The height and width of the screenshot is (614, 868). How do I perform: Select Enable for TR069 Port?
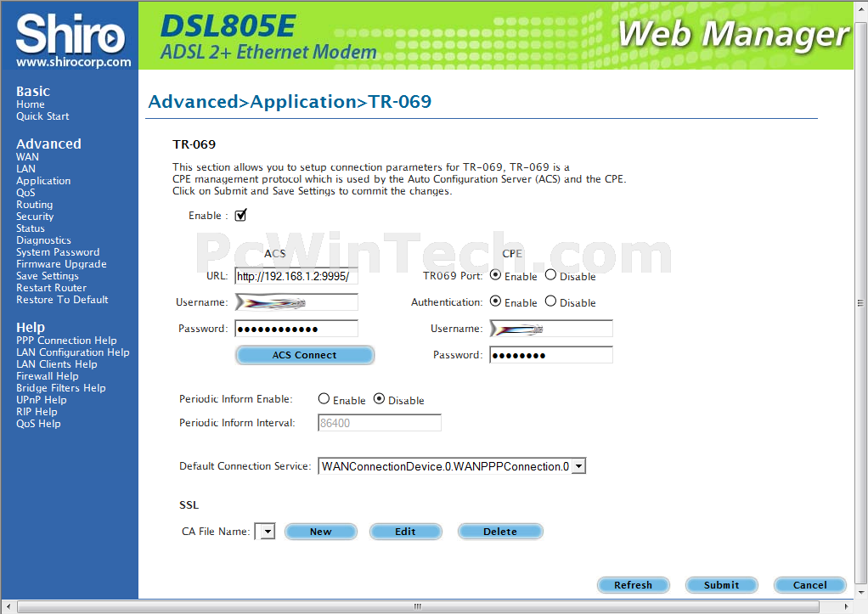coord(495,275)
